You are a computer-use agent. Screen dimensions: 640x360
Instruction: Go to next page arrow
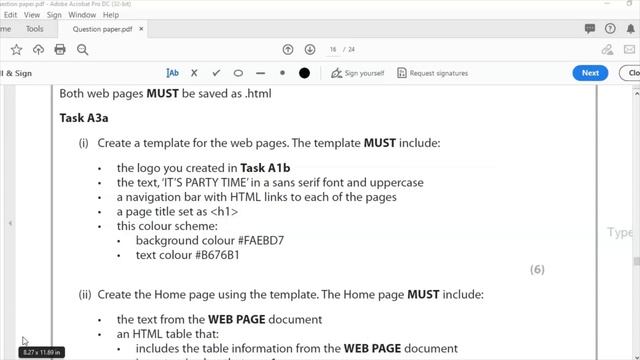tap(310, 49)
